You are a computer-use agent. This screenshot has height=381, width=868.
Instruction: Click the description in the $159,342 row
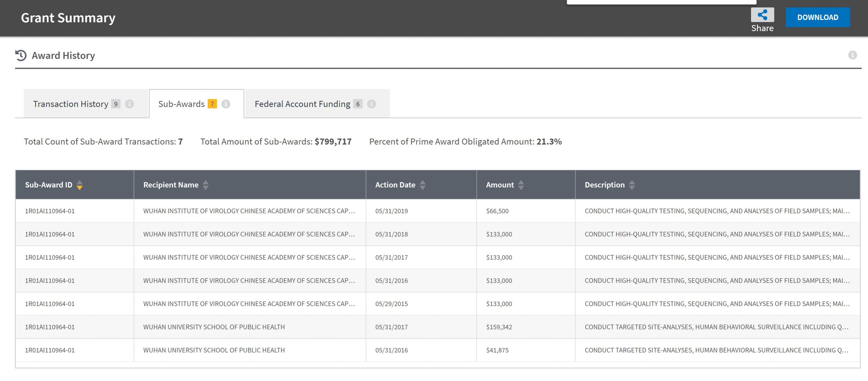(x=716, y=327)
